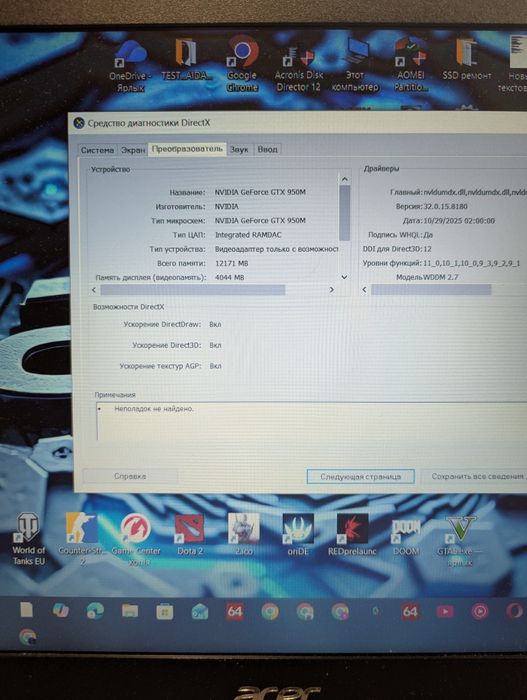Click the Модель WDDM 2.7 text
Screen dimensions: 527x700
427,277
